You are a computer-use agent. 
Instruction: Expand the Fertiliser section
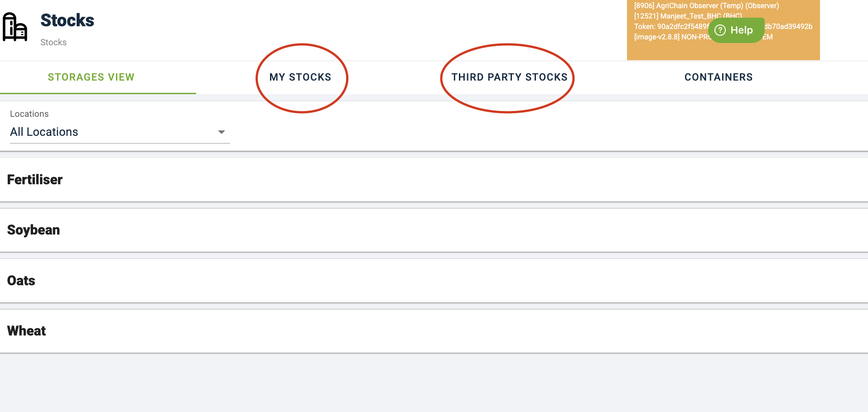[434, 180]
